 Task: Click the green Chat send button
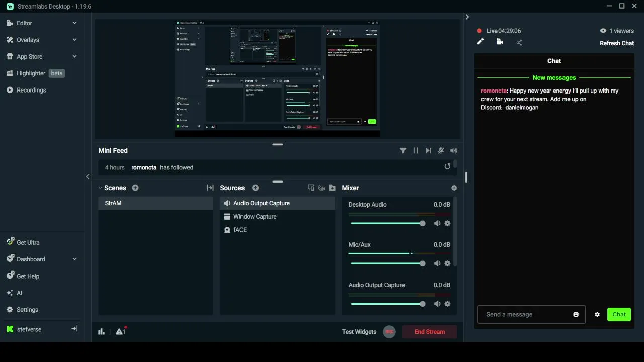pyautogui.click(x=619, y=314)
